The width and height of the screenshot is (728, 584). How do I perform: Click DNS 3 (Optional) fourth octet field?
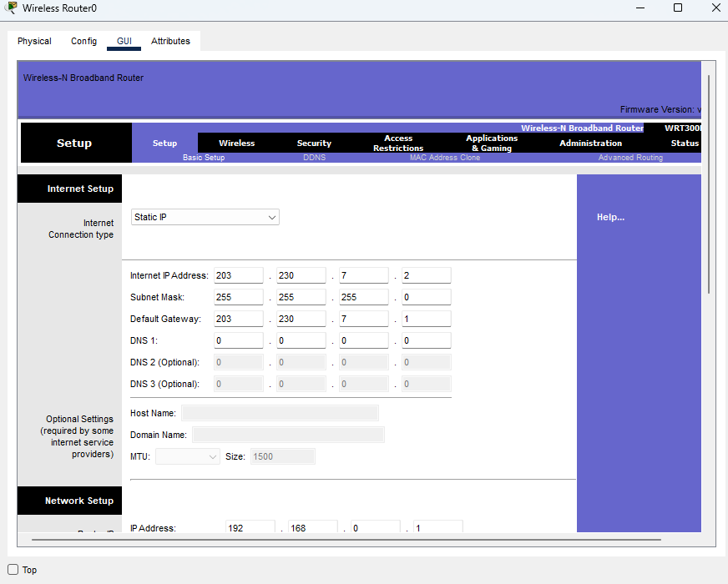point(427,384)
